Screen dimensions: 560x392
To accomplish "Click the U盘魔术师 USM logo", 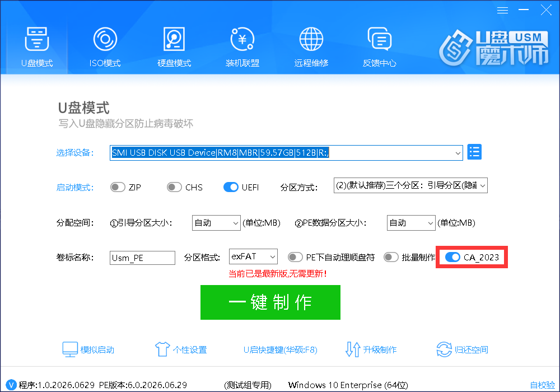I will point(493,48).
